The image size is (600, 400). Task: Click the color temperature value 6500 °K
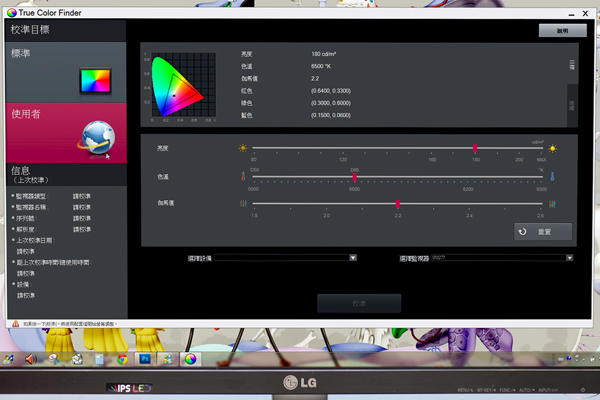[x=321, y=66]
